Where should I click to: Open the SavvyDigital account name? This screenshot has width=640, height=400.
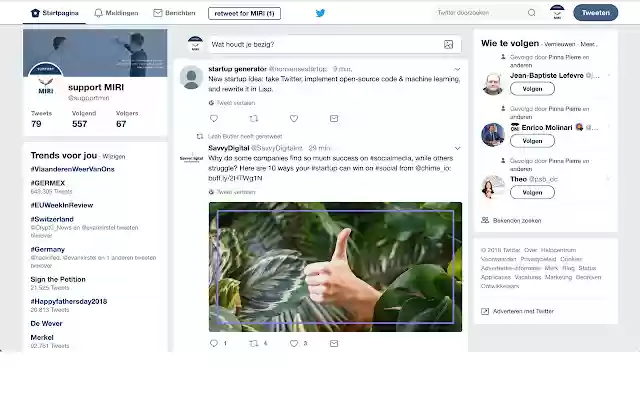[229, 148]
